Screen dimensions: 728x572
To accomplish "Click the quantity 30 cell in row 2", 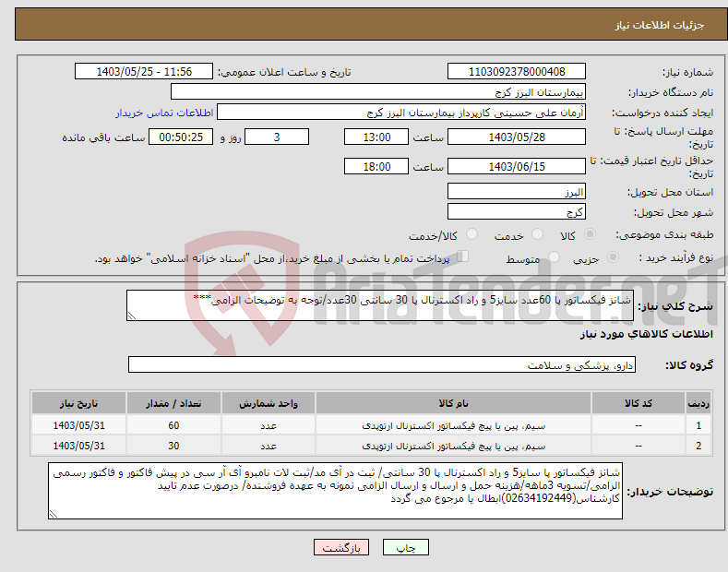I will [173, 446].
